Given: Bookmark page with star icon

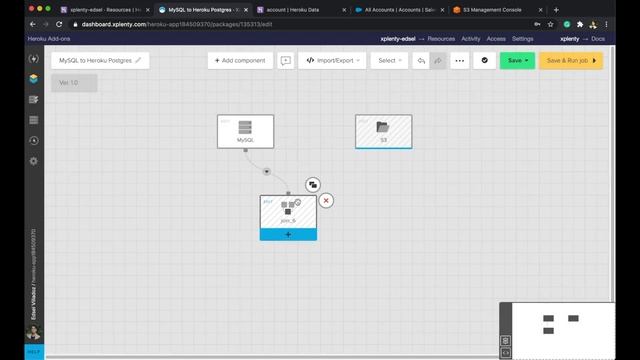Looking at the screenshot, I should pyautogui.click(x=550, y=24).
